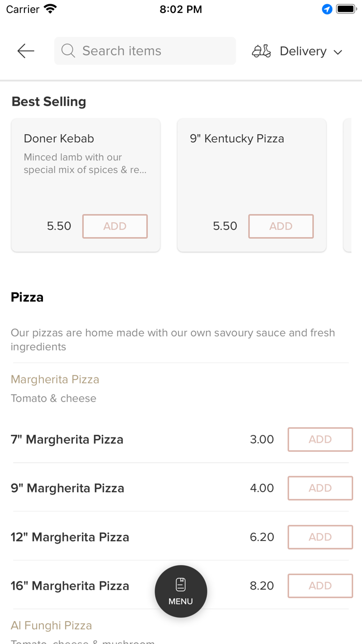Click the location services icon near the battery

click(326, 9)
